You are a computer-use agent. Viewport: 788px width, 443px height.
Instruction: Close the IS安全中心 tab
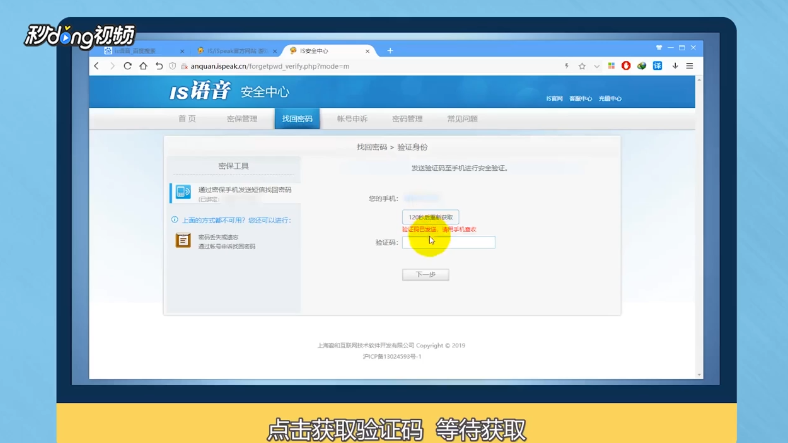(x=367, y=51)
